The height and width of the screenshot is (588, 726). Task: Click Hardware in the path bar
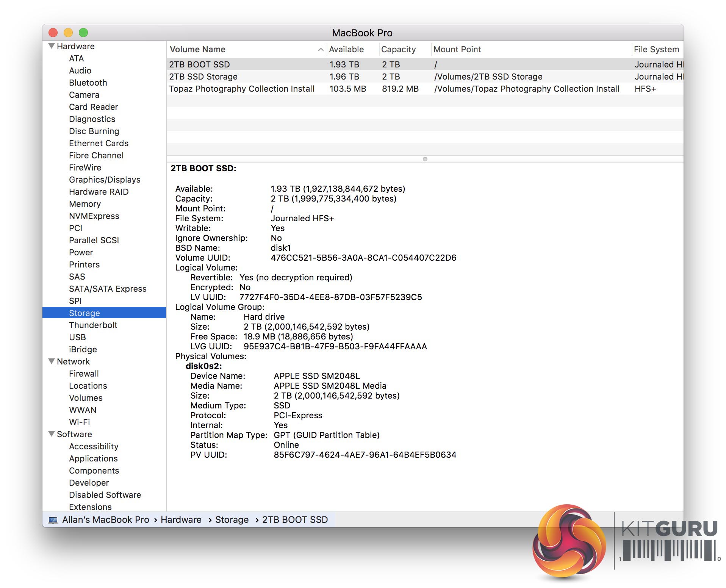tap(181, 520)
